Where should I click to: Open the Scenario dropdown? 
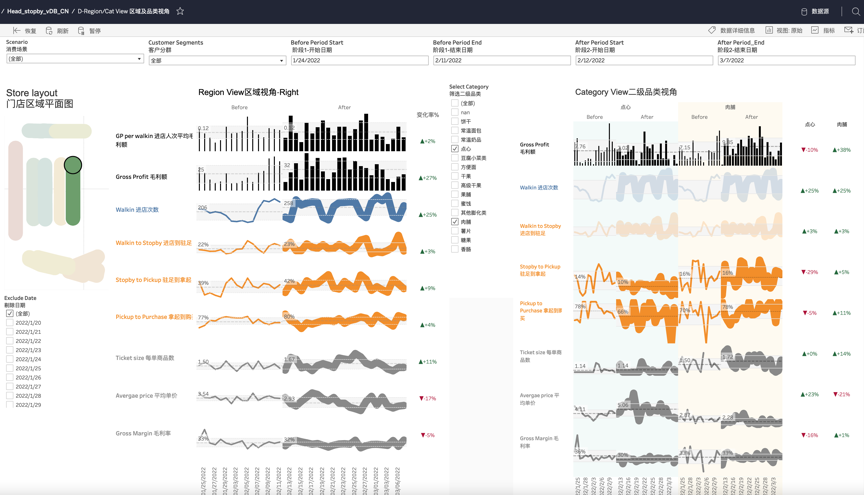pyautogui.click(x=74, y=59)
